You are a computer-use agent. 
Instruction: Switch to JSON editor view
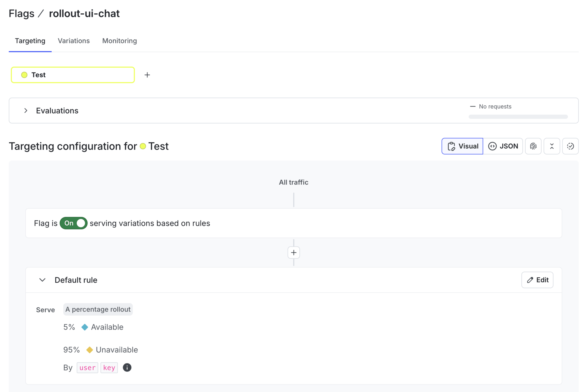503,146
